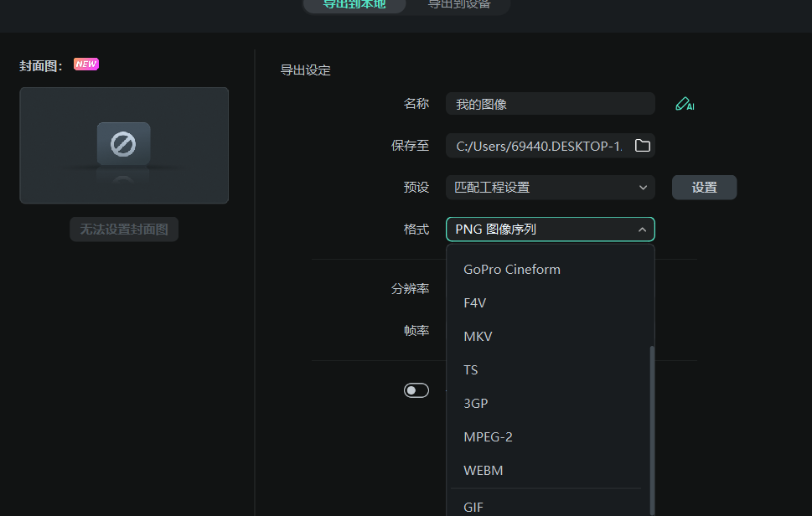Choose GIF at the bottom of the list
The image size is (812, 516).
[x=473, y=507]
